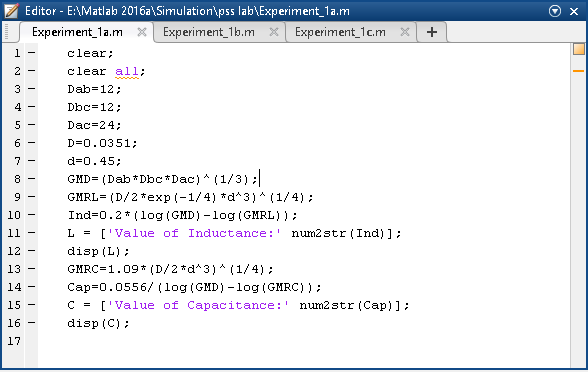Set a breakpoint on line 9 dash
Screen dimensions: 588x372
pos(32,197)
